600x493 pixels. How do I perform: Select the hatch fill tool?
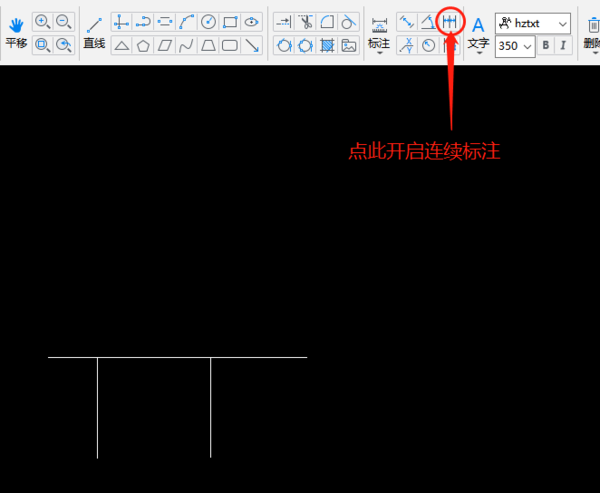click(327, 46)
